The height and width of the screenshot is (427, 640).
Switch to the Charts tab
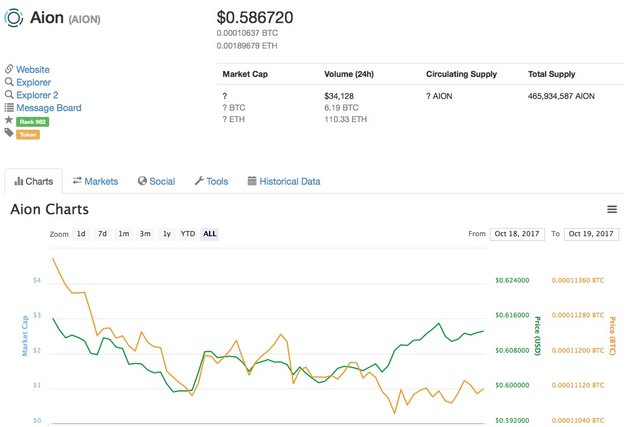tap(33, 181)
